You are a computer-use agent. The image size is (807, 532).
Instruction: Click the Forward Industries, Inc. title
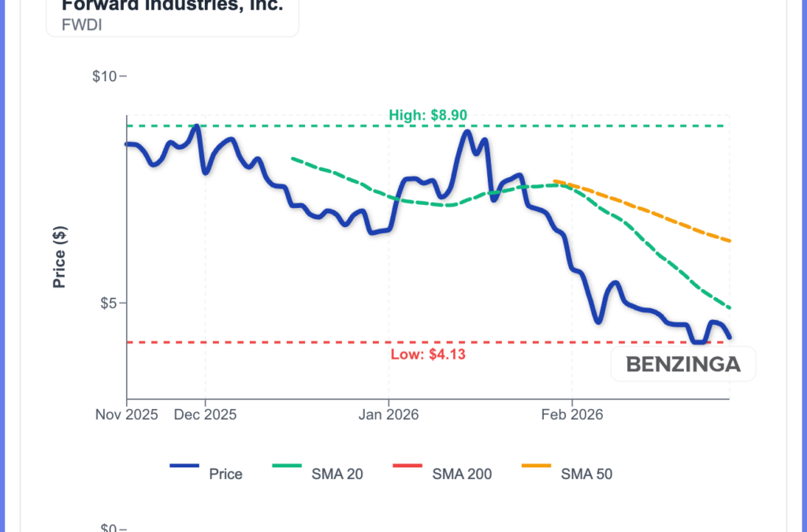172,6
